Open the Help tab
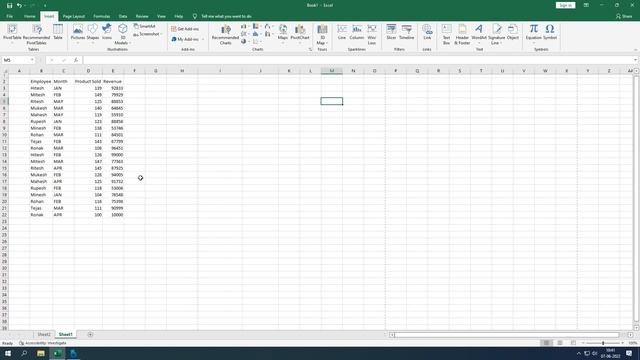This screenshot has height=360, width=640. coord(179,16)
